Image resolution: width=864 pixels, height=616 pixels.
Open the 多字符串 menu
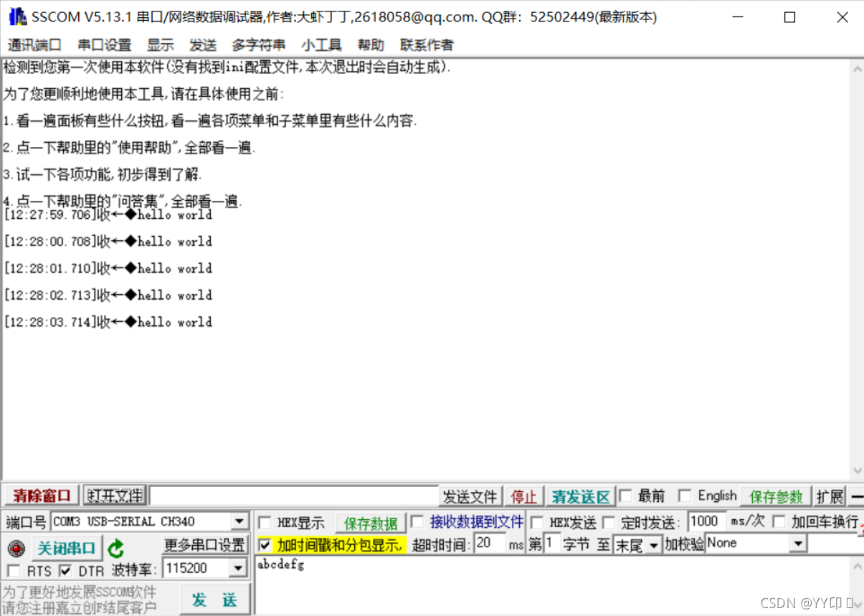[x=259, y=45]
